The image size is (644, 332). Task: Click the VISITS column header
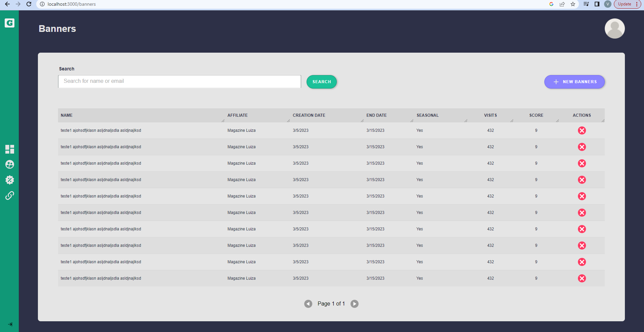point(490,115)
